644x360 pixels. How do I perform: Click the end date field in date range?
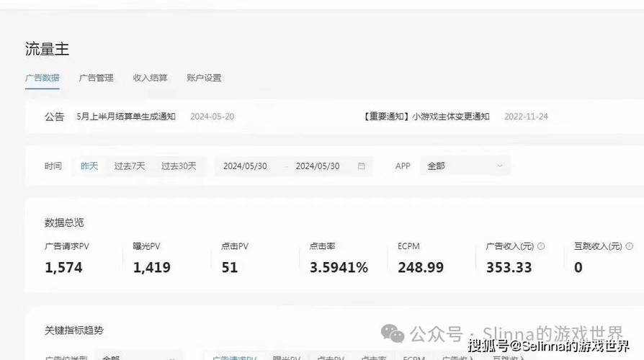pos(318,166)
